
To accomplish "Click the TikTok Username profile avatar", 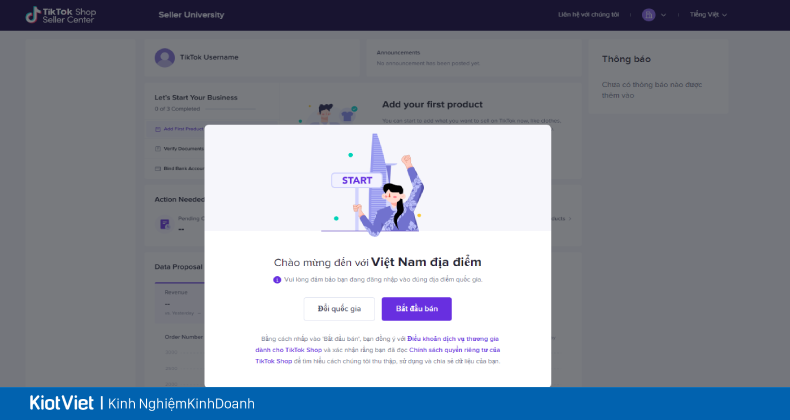I will [x=165, y=58].
